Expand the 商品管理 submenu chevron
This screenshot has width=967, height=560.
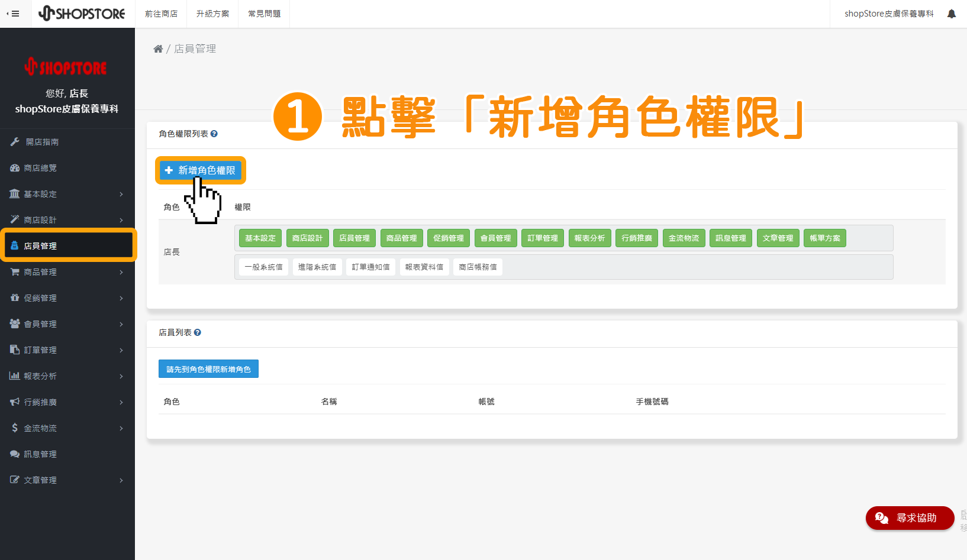coord(121,272)
